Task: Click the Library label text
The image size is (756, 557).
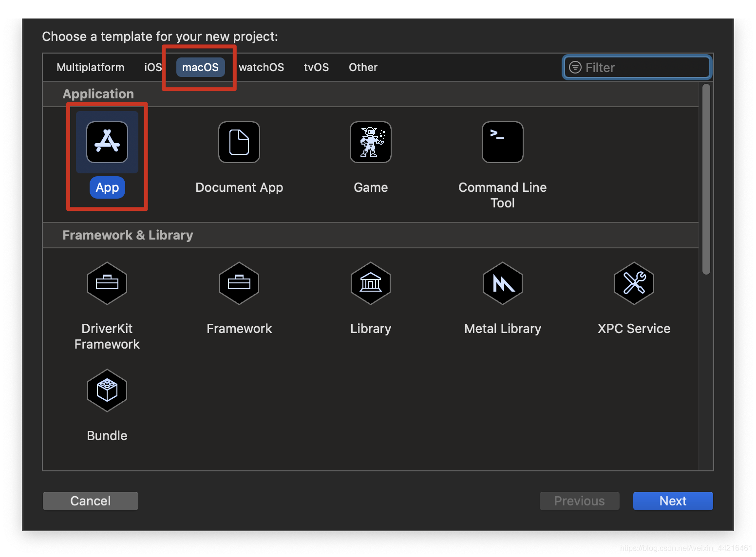Action: pos(371,329)
